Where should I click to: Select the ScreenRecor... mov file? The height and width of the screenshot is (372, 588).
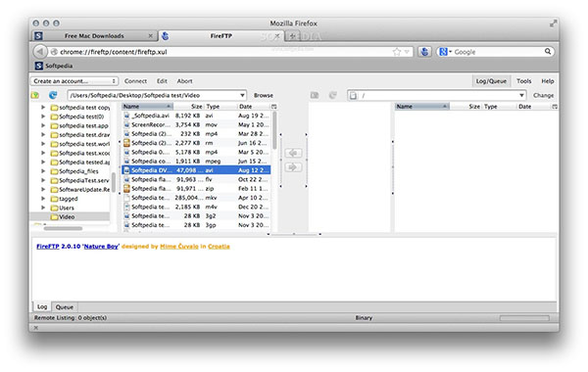pos(196,124)
